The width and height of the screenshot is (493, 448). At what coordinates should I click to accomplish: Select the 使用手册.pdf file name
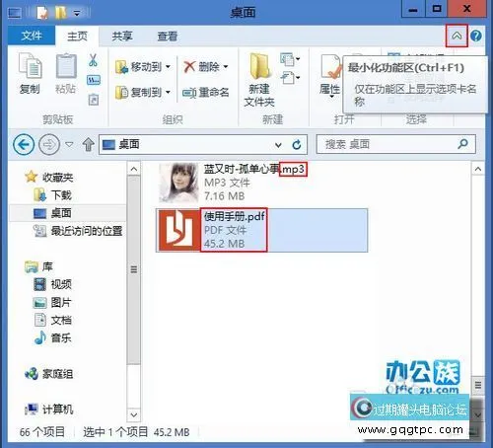coord(234,216)
